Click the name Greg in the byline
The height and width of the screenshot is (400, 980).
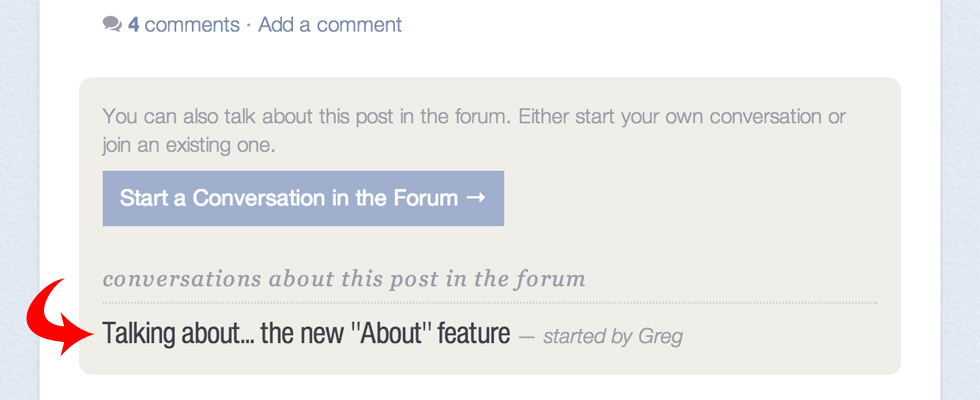pyautogui.click(x=659, y=336)
